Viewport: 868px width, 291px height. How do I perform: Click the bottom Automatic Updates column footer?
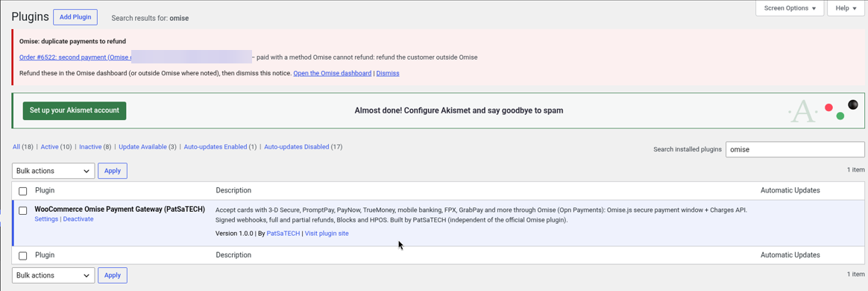(790, 255)
